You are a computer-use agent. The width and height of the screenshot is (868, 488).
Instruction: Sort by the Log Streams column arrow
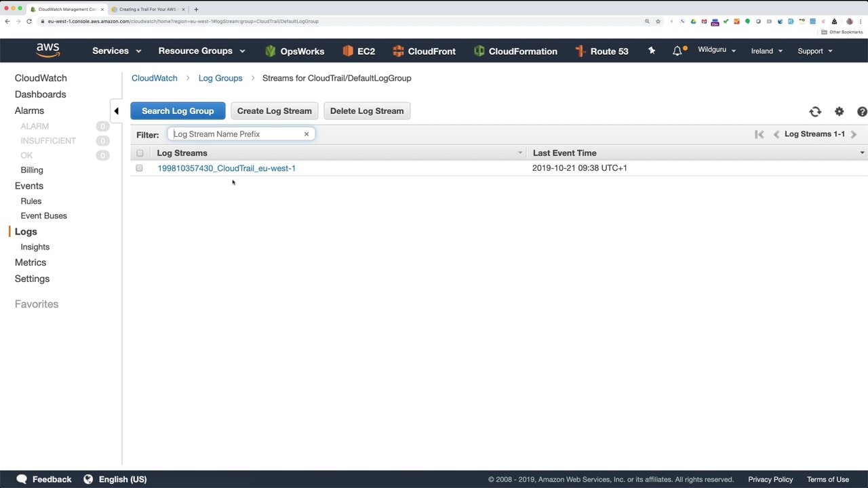[520, 153]
